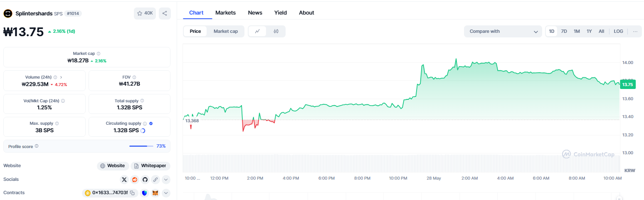Click the 28 May date axis label
The image size is (644, 200).
pos(434,178)
